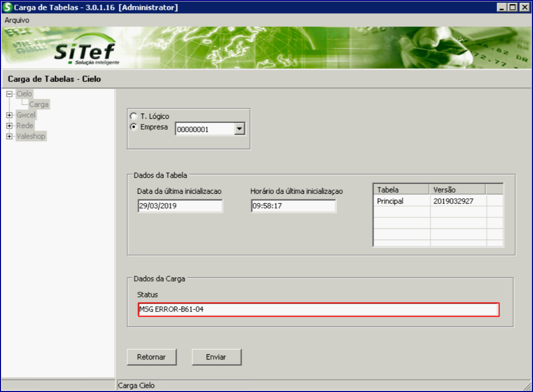Click the Status field with MSG ERROR-B61-04

[x=319, y=309]
